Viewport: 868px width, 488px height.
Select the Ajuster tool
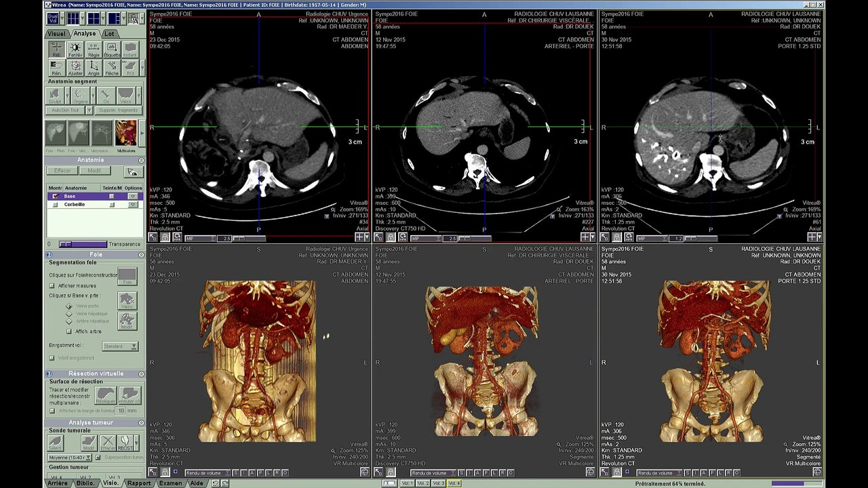tap(75, 68)
